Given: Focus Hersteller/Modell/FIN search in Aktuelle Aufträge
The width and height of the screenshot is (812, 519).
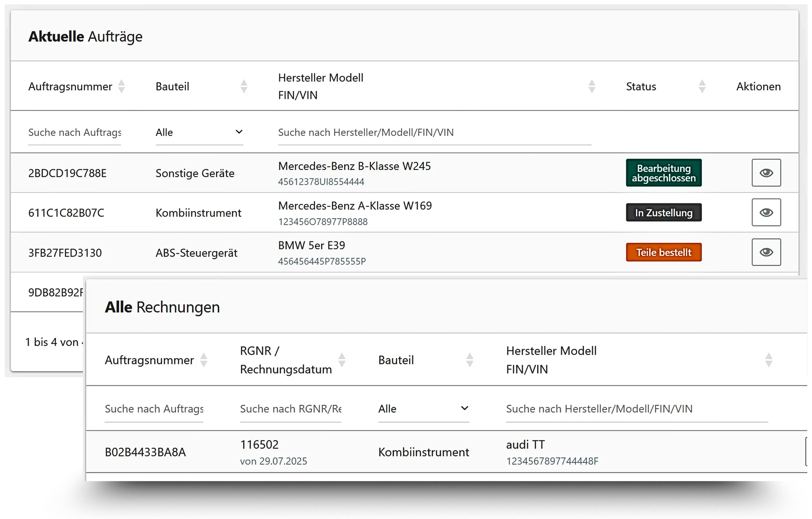Looking at the screenshot, I should pos(435,132).
